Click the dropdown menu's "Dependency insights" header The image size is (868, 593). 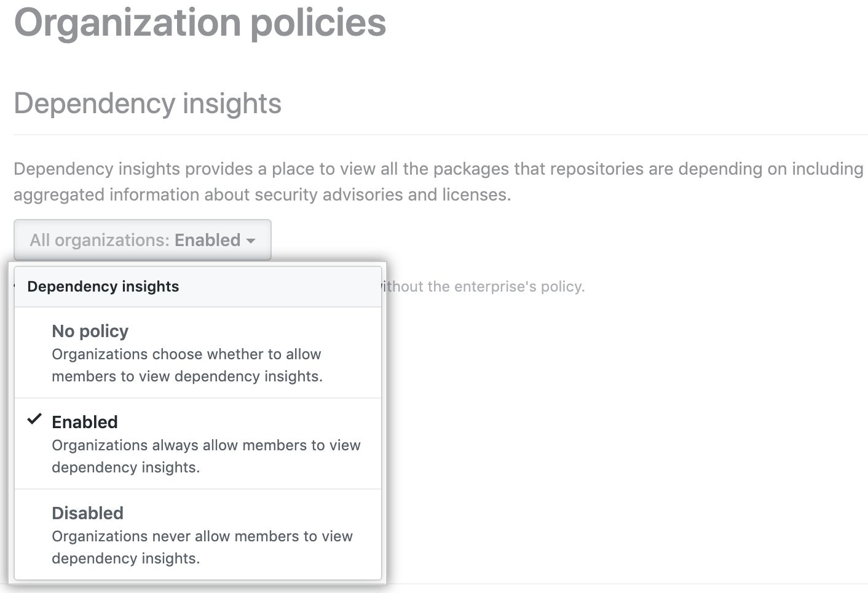click(x=103, y=287)
